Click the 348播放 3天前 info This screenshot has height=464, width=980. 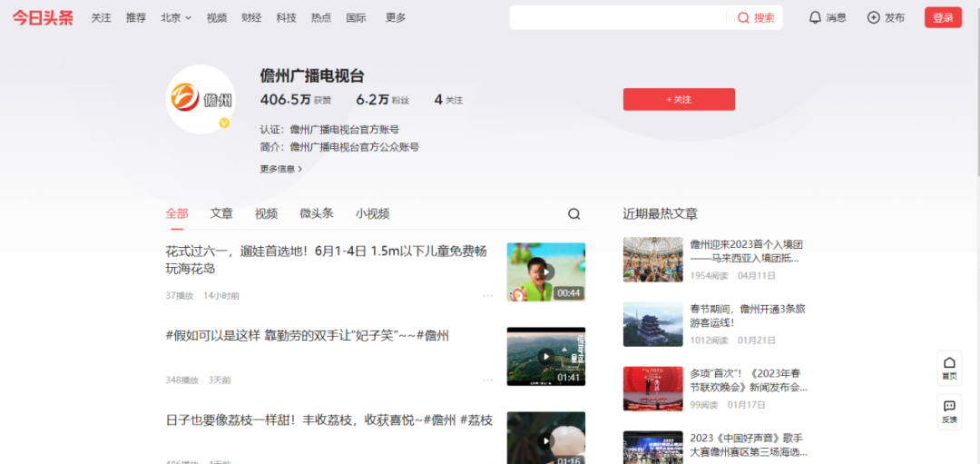198,380
